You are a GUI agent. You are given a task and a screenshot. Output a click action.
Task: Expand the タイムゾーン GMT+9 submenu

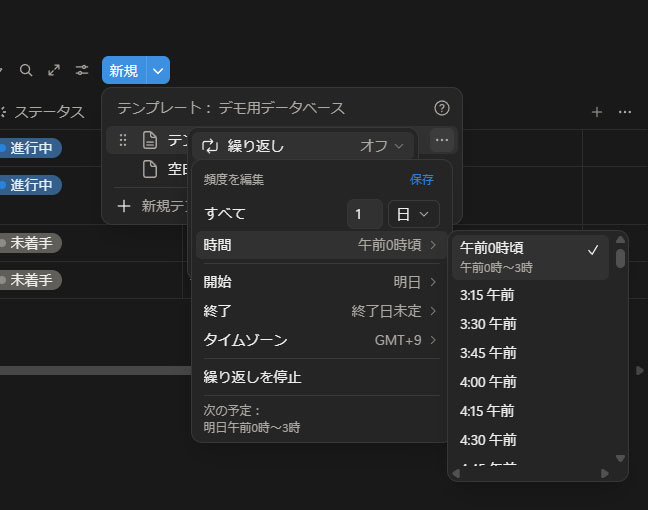tap(320, 340)
